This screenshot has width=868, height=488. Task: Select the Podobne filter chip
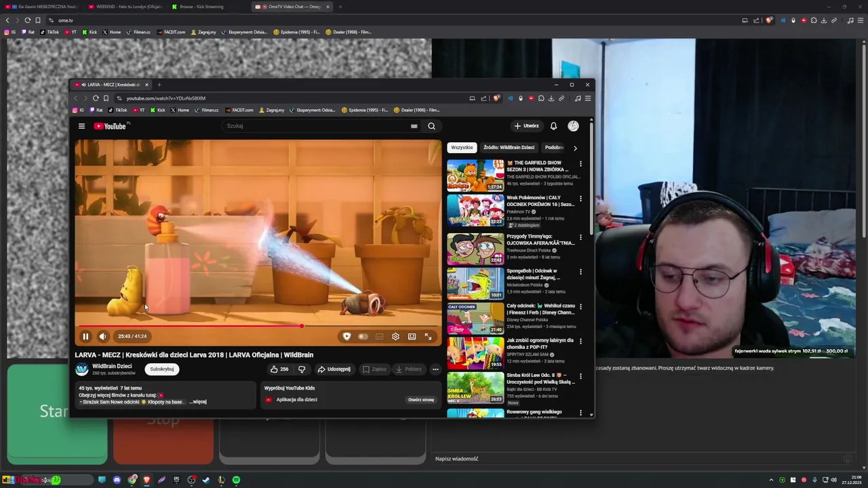pyautogui.click(x=554, y=147)
